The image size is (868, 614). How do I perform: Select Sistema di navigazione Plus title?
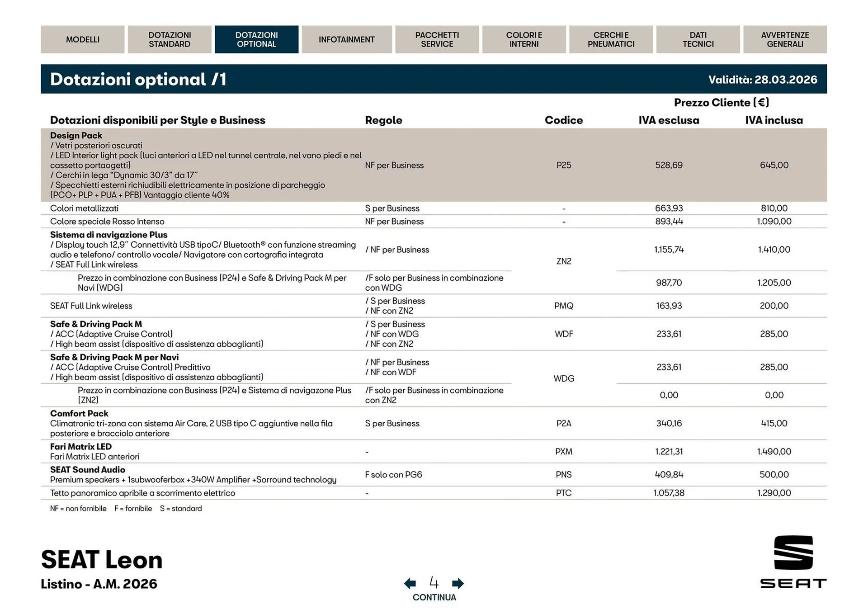(x=109, y=235)
